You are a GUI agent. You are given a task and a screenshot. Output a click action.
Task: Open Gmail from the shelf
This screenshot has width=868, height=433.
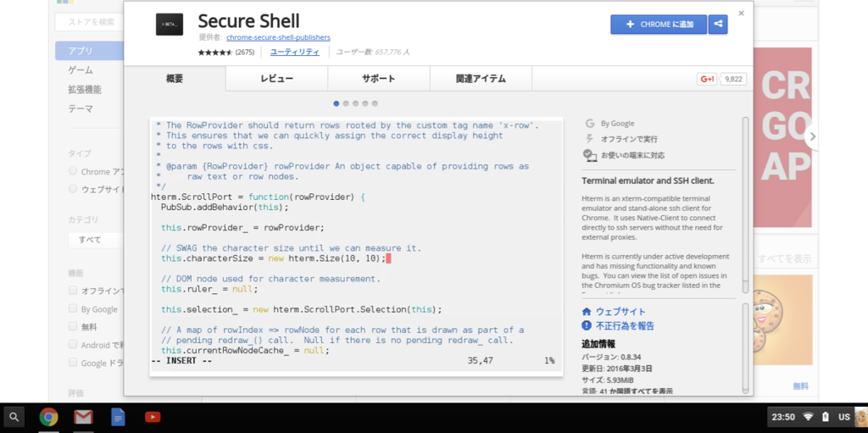coord(84,417)
